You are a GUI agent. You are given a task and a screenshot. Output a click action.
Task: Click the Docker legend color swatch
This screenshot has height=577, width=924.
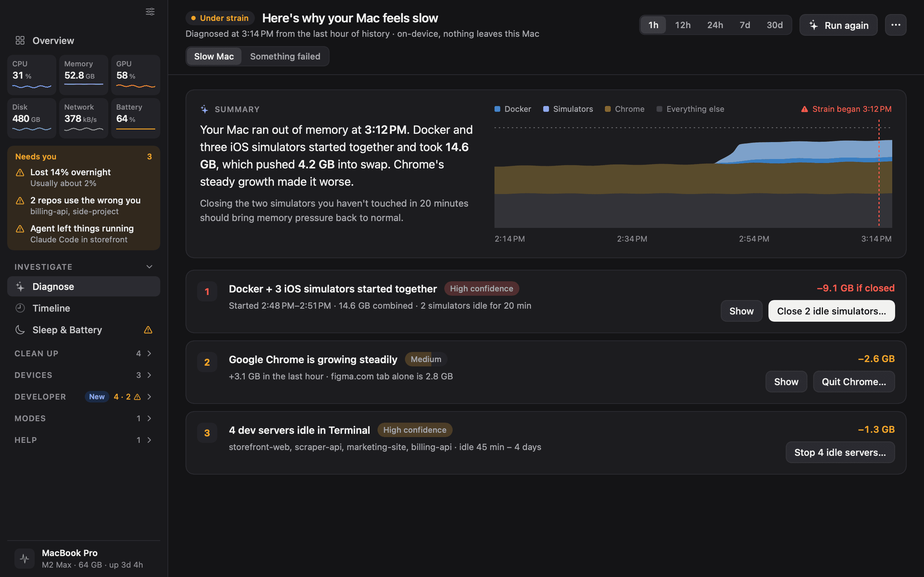(497, 109)
